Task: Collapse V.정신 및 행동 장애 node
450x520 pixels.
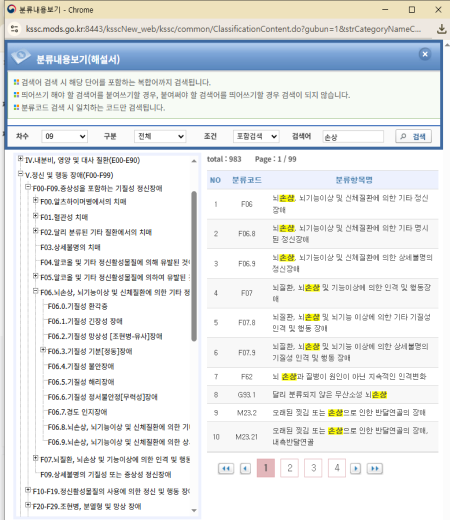Action: click(21, 174)
